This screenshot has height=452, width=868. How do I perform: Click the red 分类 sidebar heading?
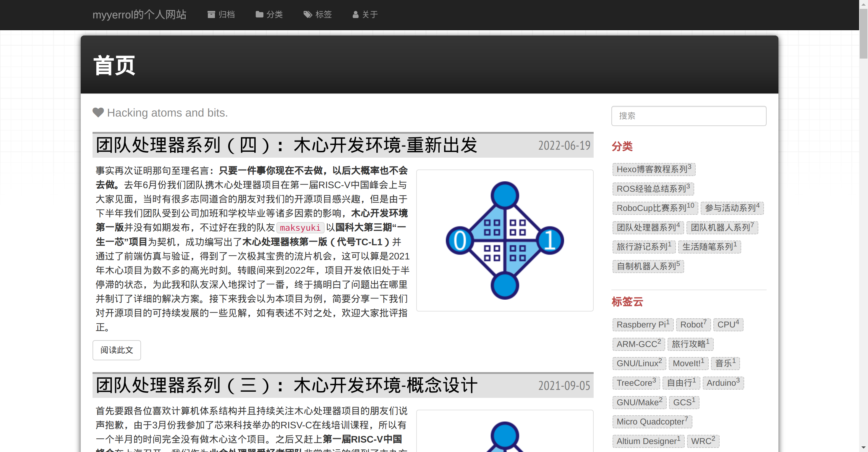pos(622,146)
